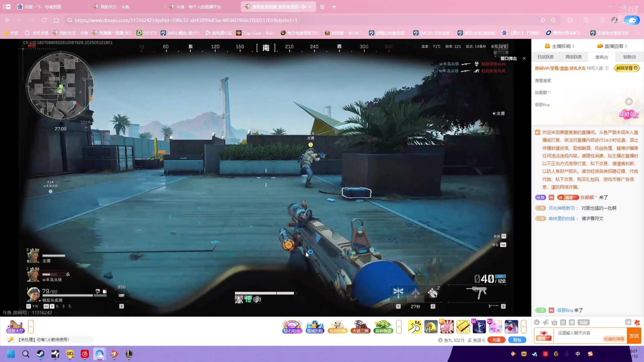644x362 pixels.
Task: Open the browser history clock dropdown
Action: (x=587, y=20)
